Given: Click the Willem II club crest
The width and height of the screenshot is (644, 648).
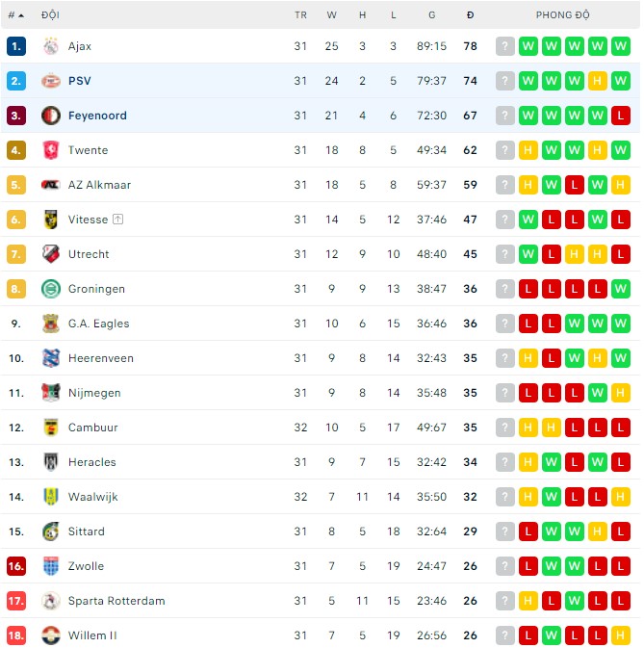Looking at the screenshot, I should 51,635.
